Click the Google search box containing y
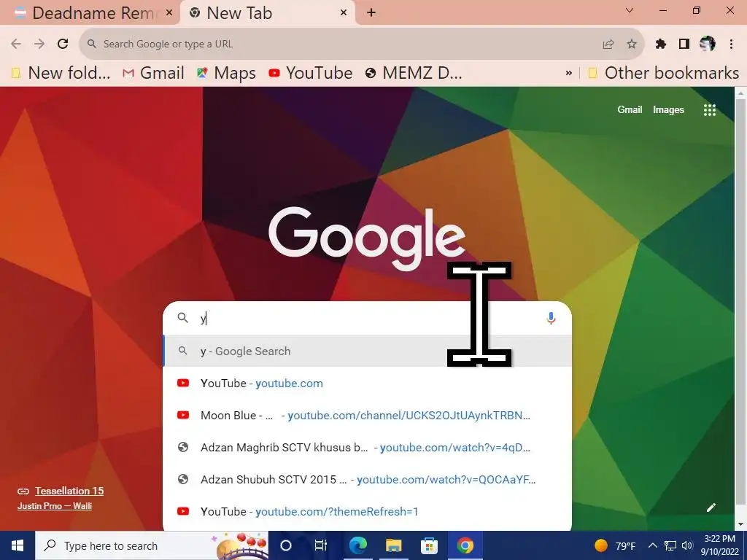The height and width of the screenshot is (560, 747). tap(367, 318)
